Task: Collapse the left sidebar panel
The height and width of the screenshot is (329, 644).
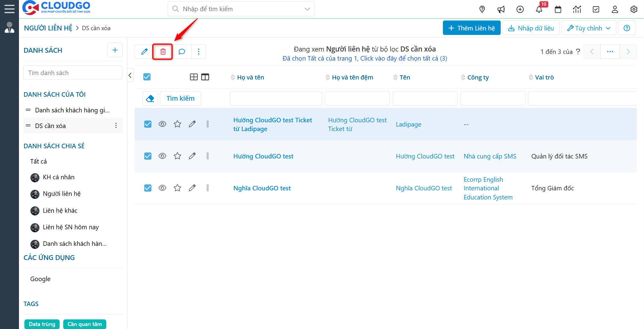Action: coord(130,75)
